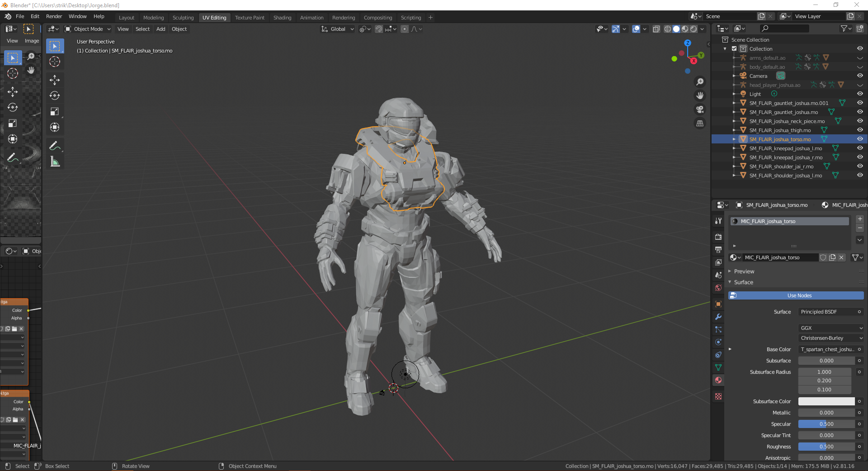
Task: Select the Measure tool in viewport toolbar
Action: coord(55,162)
